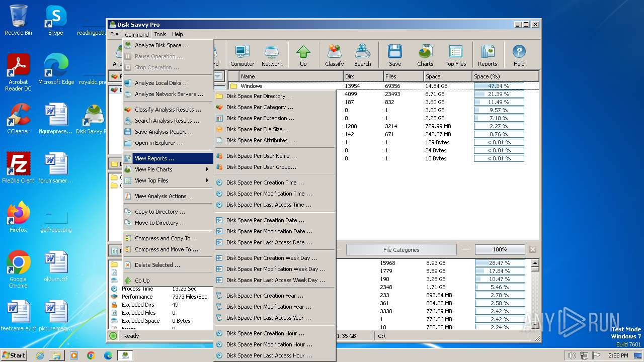Choose Analyze Network Servers command
This screenshot has height=362, width=644.
[x=168, y=94]
